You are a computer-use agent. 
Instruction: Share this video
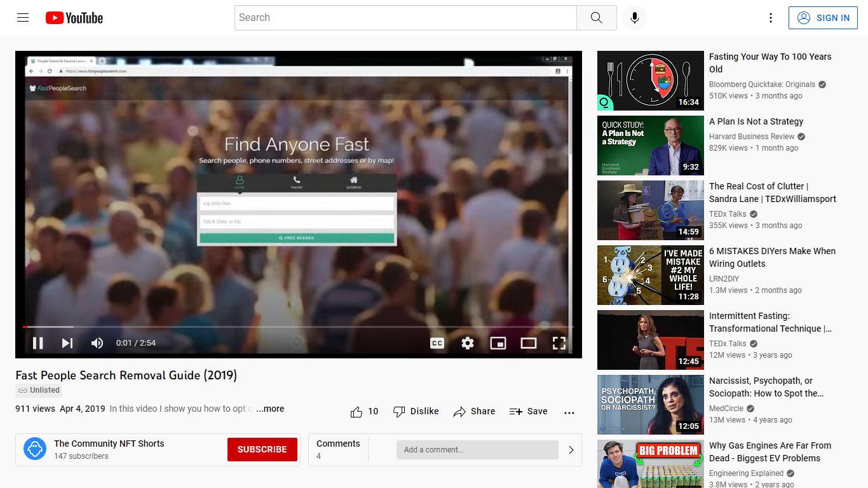tap(474, 412)
